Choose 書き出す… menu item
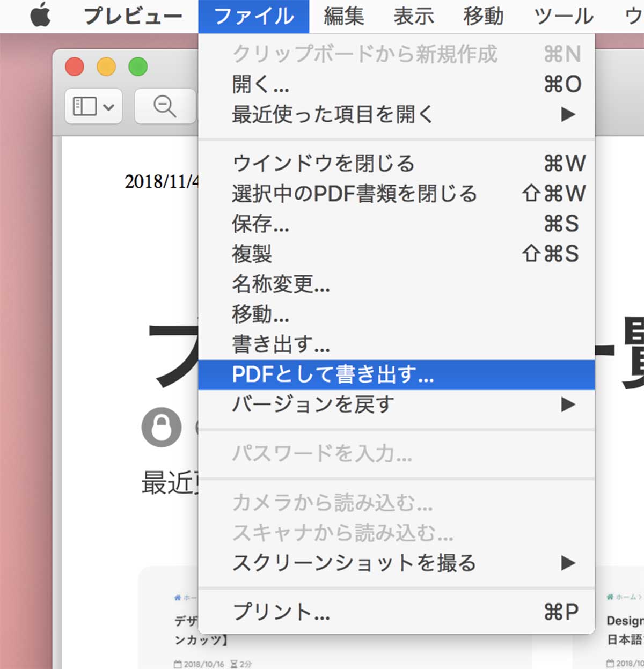This screenshot has height=669, width=644. point(397,344)
